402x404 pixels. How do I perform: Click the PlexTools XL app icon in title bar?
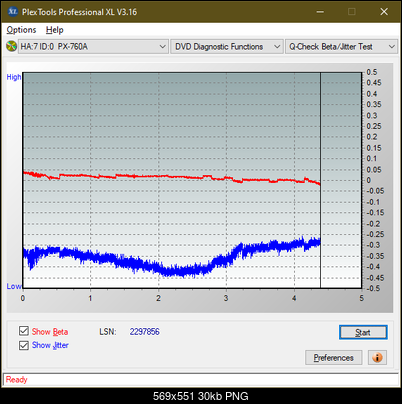13,12
